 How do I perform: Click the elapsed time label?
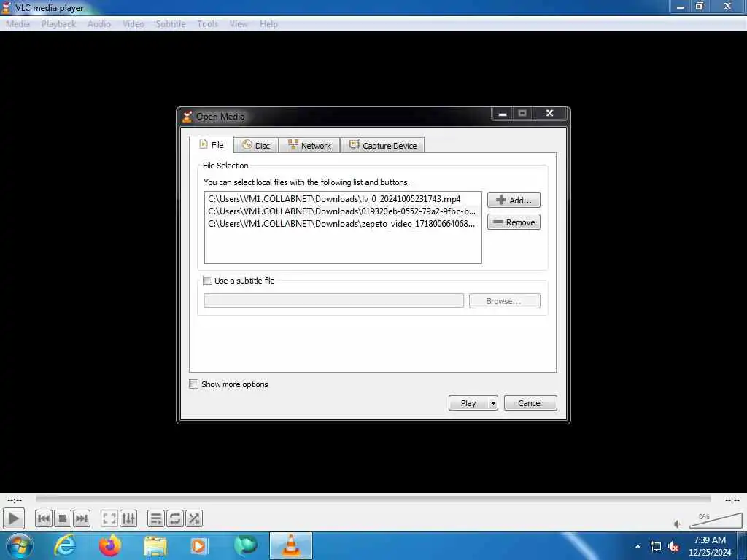[x=15, y=500]
